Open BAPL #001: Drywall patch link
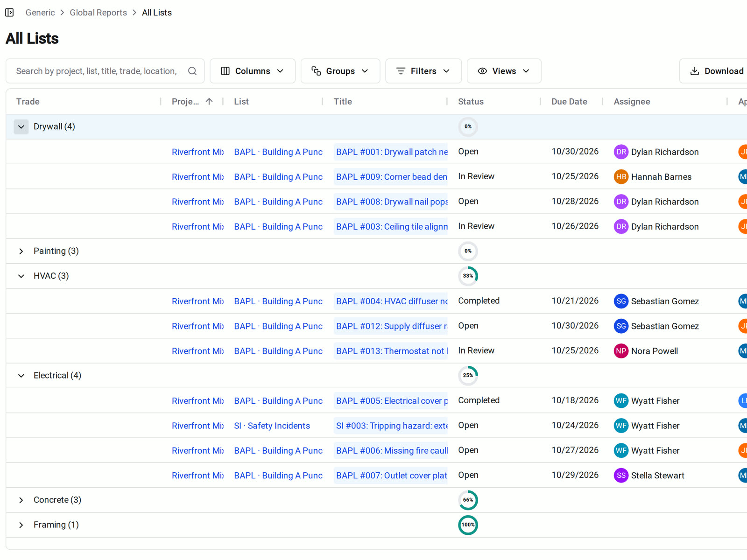Image resolution: width=747 pixels, height=560 pixels. tap(391, 152)
